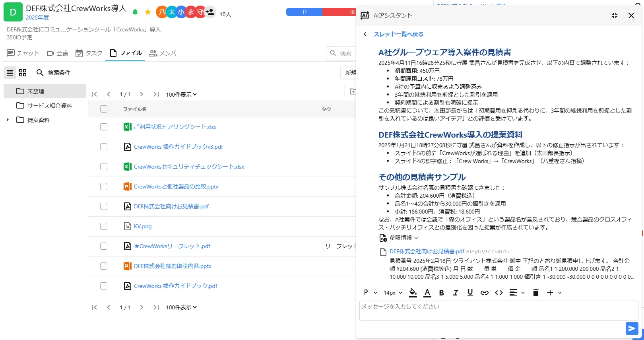The width and height of the screenshot is (644, 340).
Task: Open the 会議 tab
Action: 57,53
